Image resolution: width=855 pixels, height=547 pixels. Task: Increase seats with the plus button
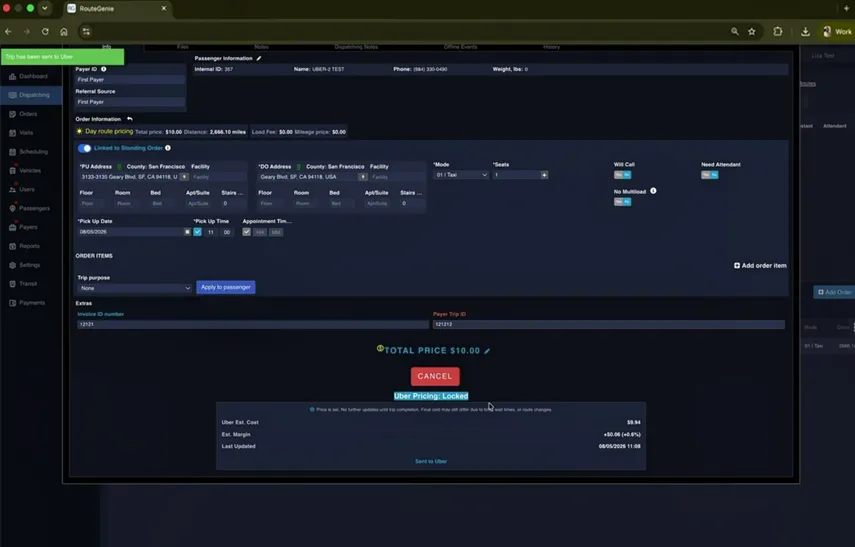click(544, 175)
